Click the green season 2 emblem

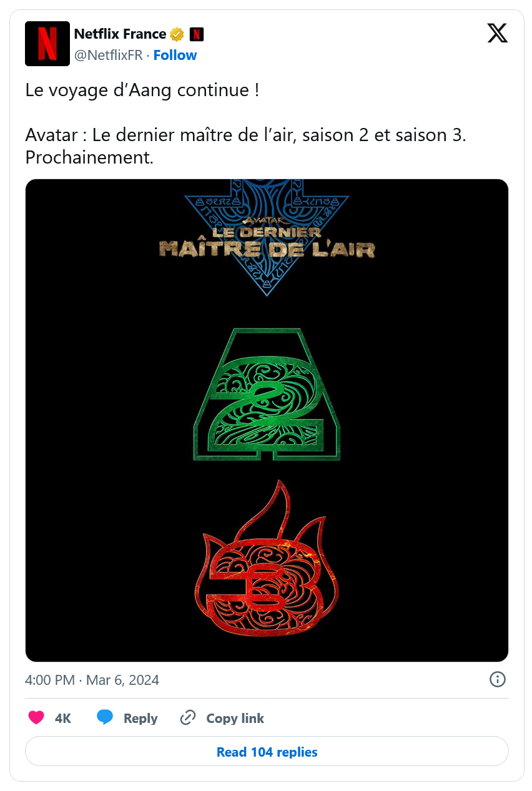coord(267,395)
